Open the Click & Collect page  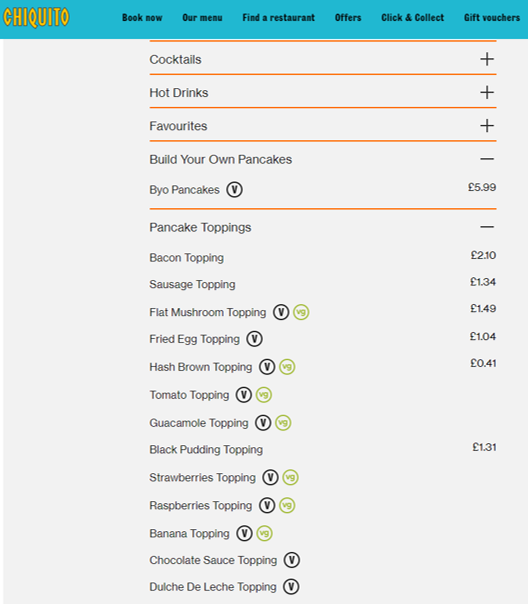coord(412,18)
